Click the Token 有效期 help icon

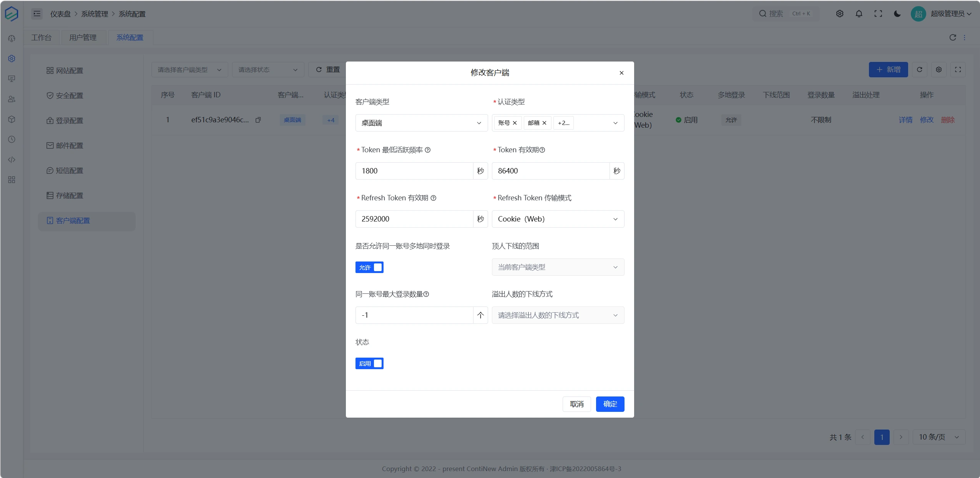[x=542, y=150]
